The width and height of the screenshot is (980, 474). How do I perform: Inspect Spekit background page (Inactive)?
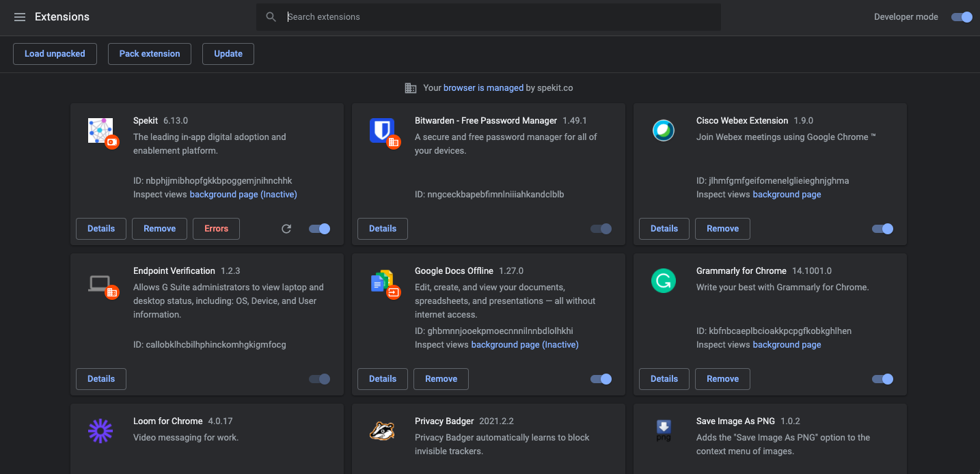(243, 195)
